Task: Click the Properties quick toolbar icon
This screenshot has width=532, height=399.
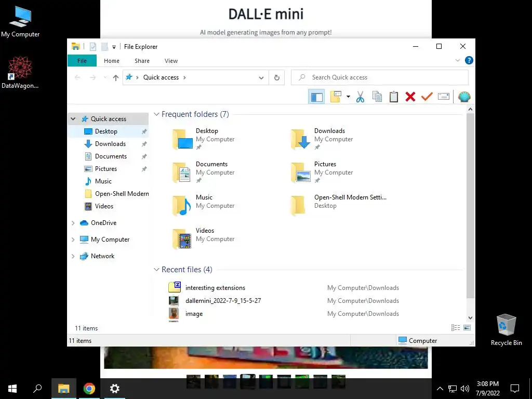Action: click(93, 46)
